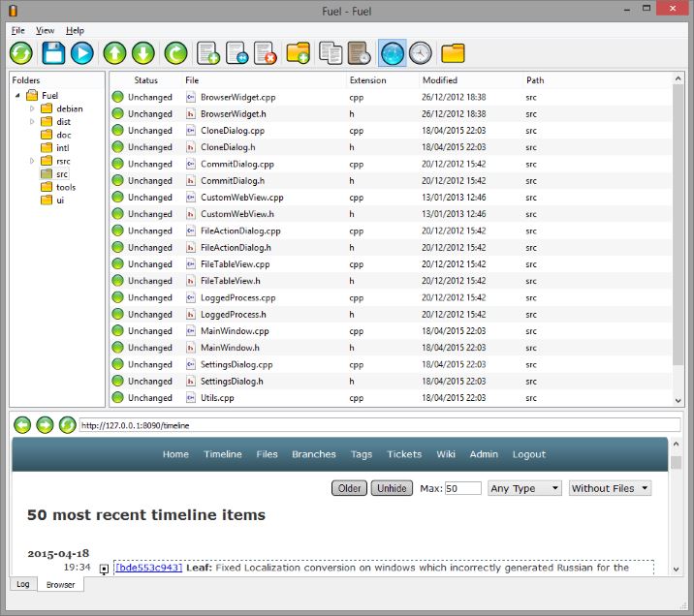Viewport: 694px width, 616px height.
Task: Toggle the blue globe view button
Action: point(393,53)
